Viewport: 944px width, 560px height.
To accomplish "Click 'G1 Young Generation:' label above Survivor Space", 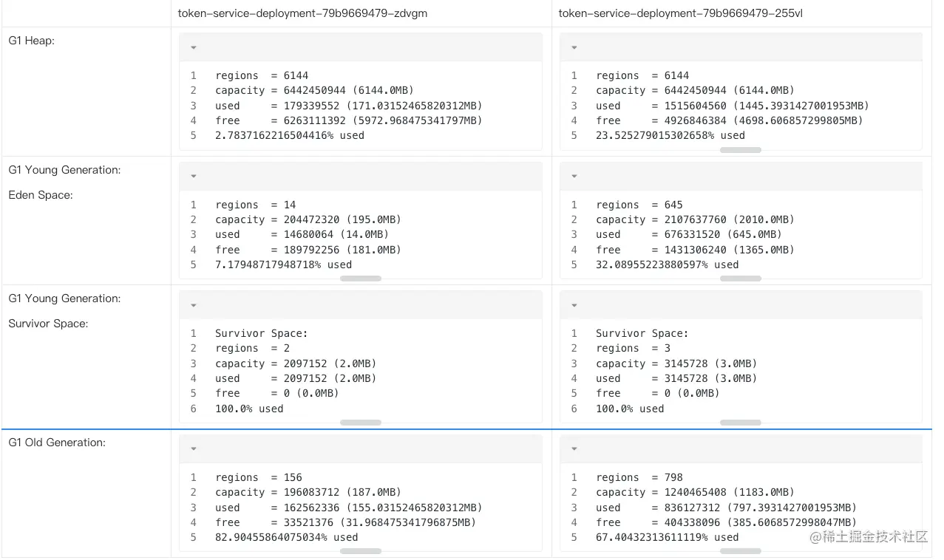I will point(64,298).
